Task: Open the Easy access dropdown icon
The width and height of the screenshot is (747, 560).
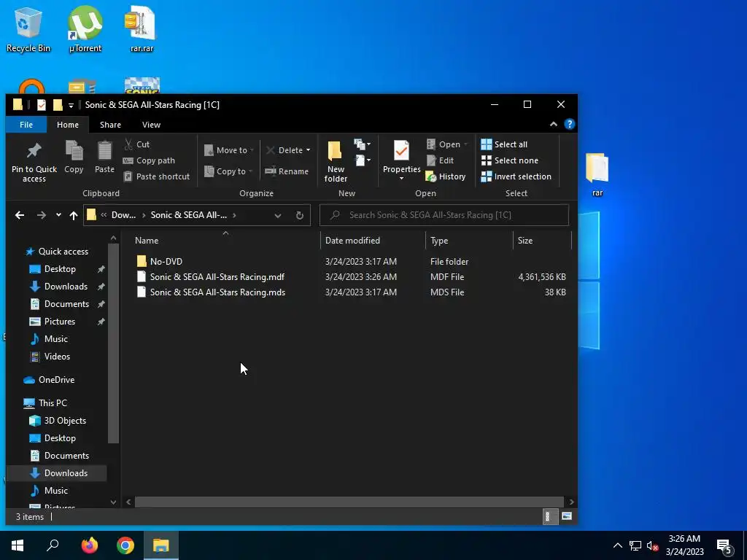Action: tap(362, 160)
